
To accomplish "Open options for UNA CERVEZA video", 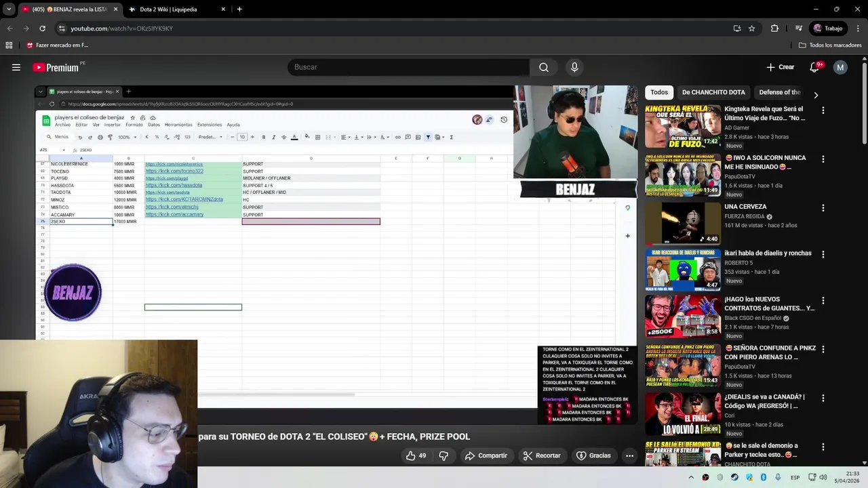I will [x=823, y=207].
